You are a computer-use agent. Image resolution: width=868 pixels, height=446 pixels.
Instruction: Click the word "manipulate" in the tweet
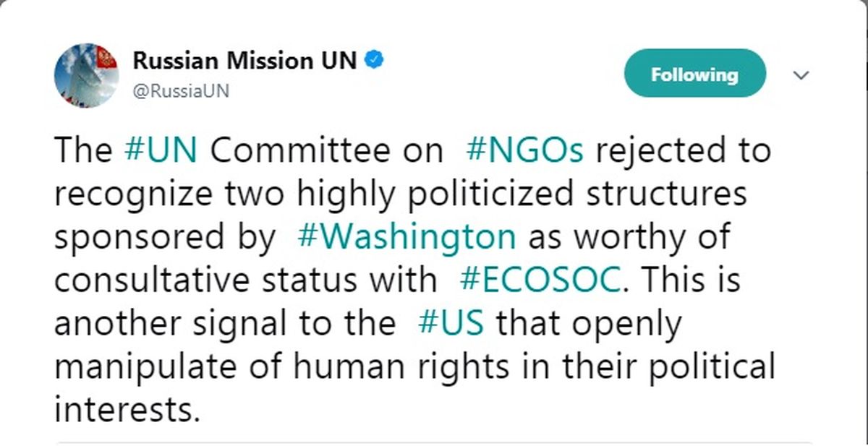[x=137, y=366]
